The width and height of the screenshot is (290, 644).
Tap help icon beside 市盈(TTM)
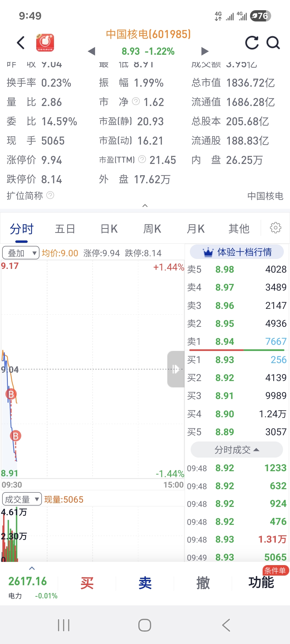tap(142, 159)
